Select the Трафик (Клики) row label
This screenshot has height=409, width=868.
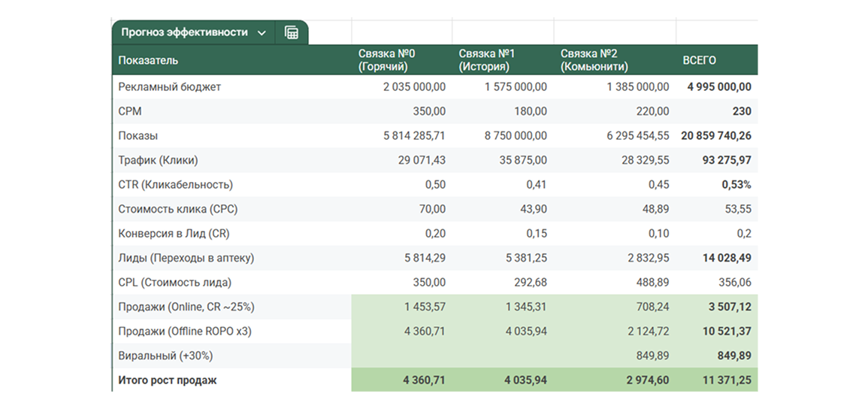point(158,160)
